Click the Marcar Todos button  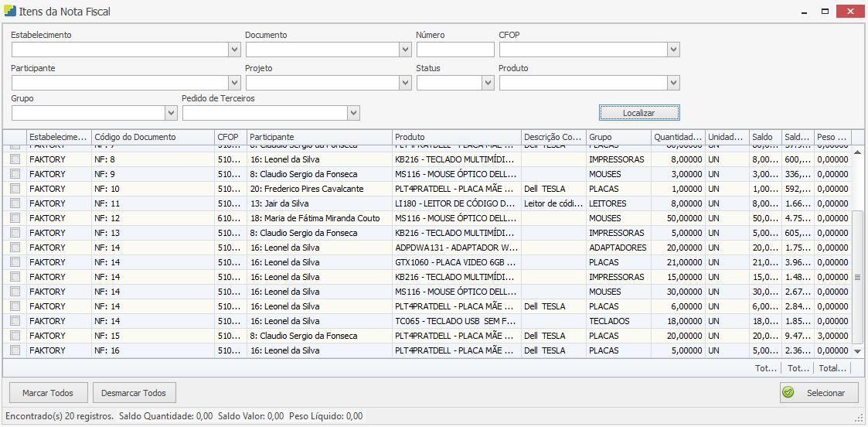click(47, 393)
